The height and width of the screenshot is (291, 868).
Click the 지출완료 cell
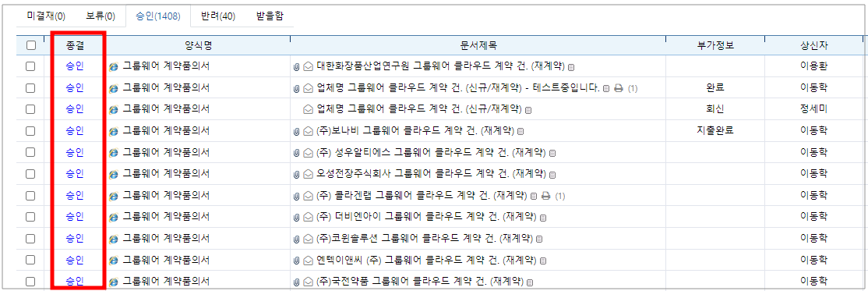(x=715, y=131)
